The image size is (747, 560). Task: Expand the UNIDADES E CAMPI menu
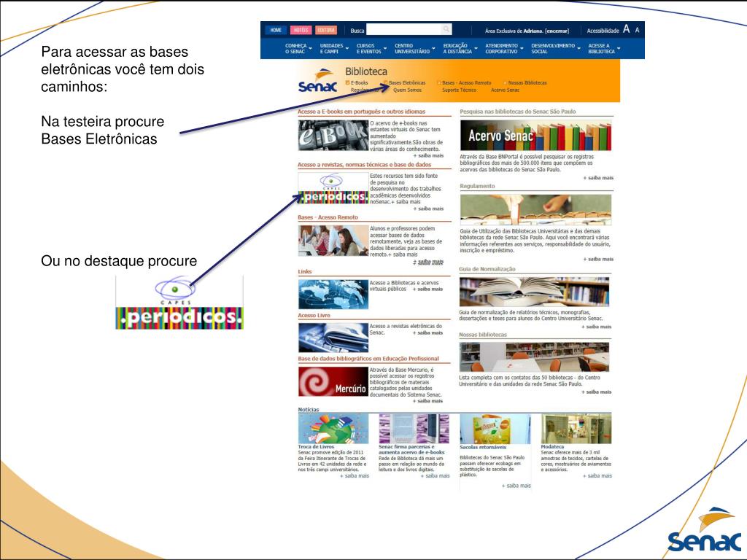tap(334, 49)
